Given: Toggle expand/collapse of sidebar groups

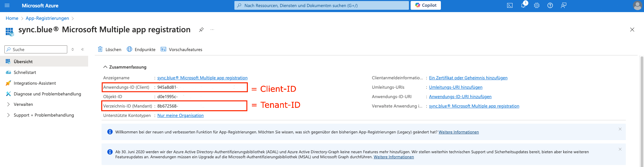Looking at the screenshot, I should pos(73,49).
